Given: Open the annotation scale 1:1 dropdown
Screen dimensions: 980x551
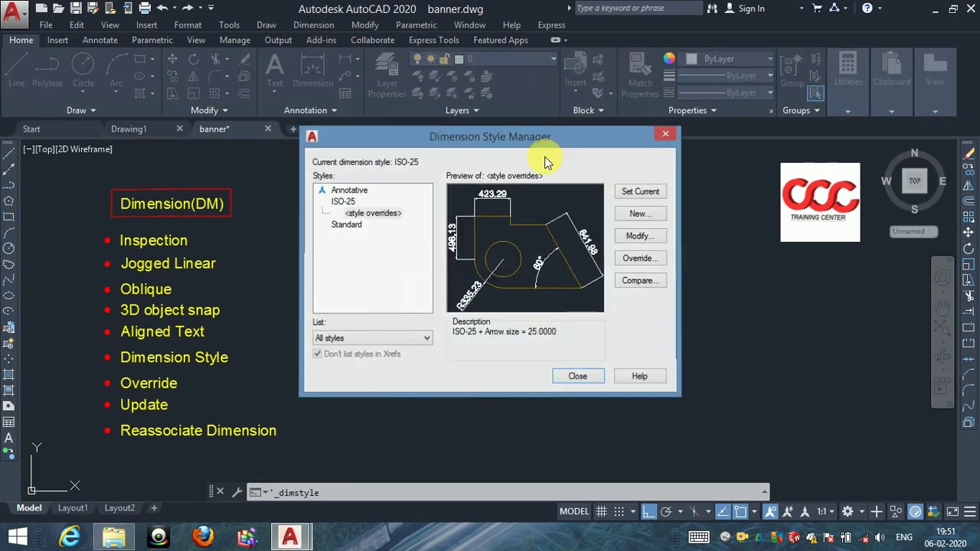Looking at the screenshot, I should pos(825,511).
